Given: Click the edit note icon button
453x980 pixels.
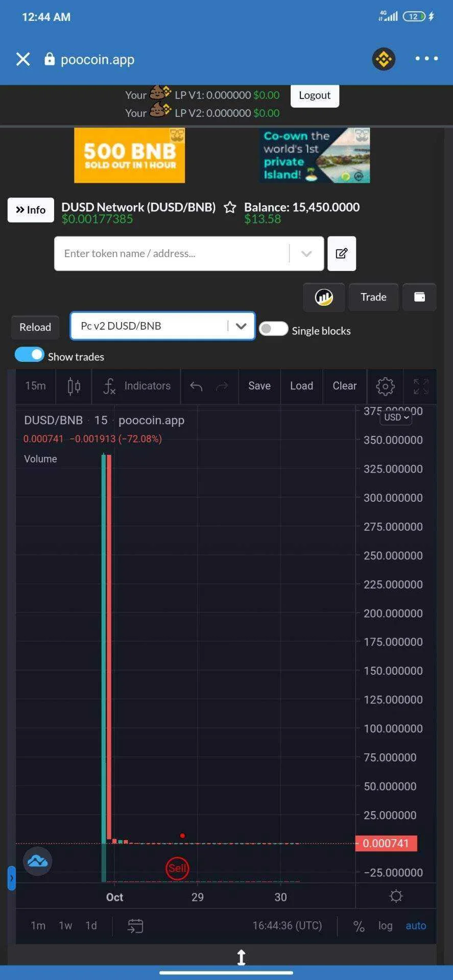Looking at the screenshot, I should pos(342,253).
